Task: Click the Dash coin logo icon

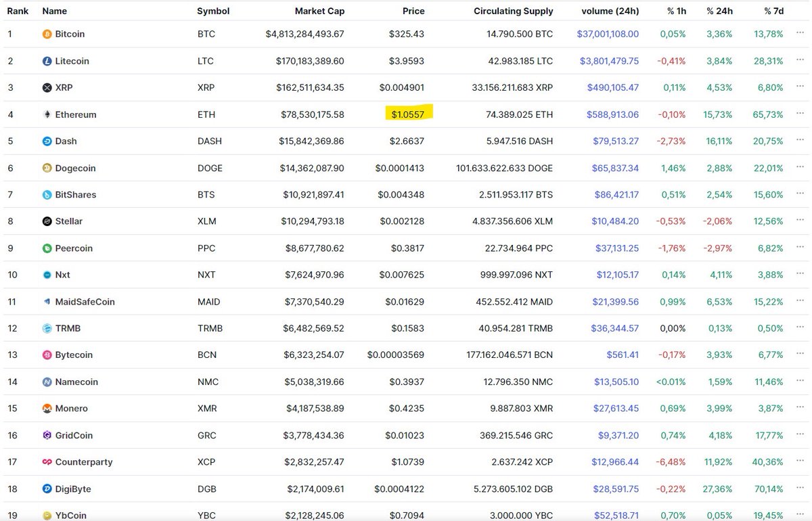Action: coord(47,141)
